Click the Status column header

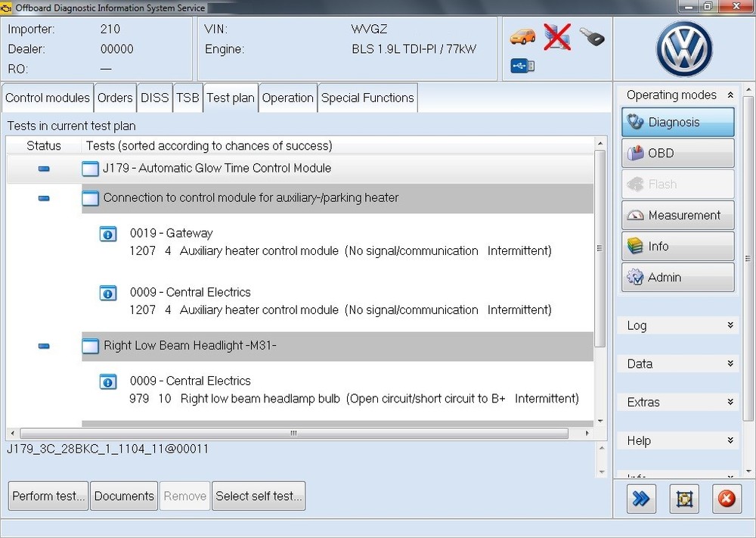(x=44, y=146)
